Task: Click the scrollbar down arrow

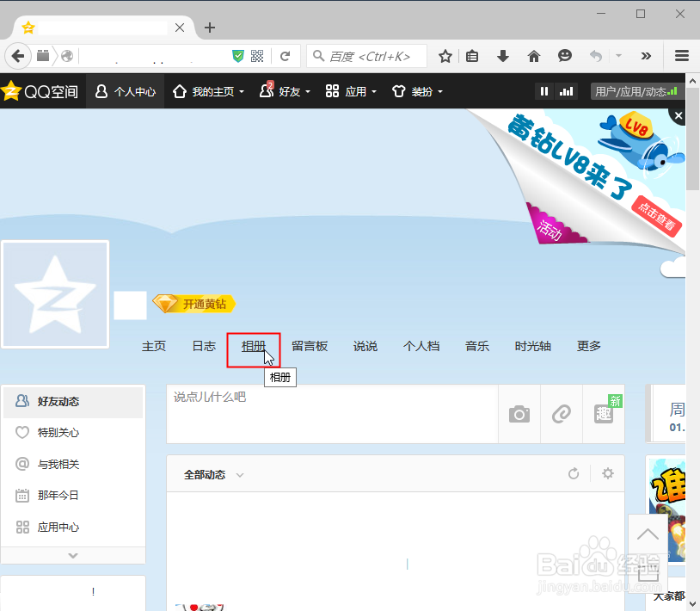Action: pyautogui.click(x=693, y=604)
